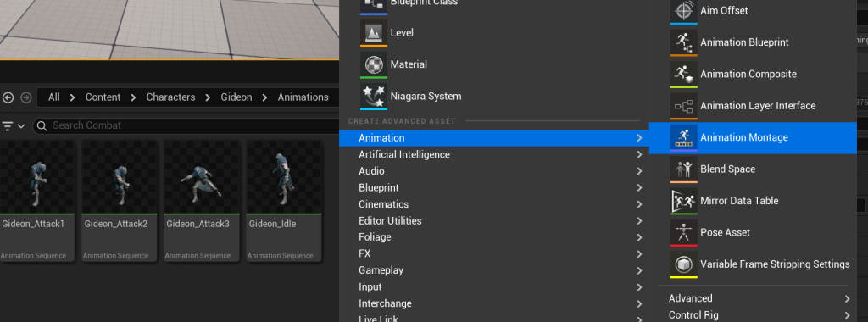This screenshot has width=868, height=322.
Task: Select the Gideon_Attack3 animation thumbnail
Action: [202, 177]
